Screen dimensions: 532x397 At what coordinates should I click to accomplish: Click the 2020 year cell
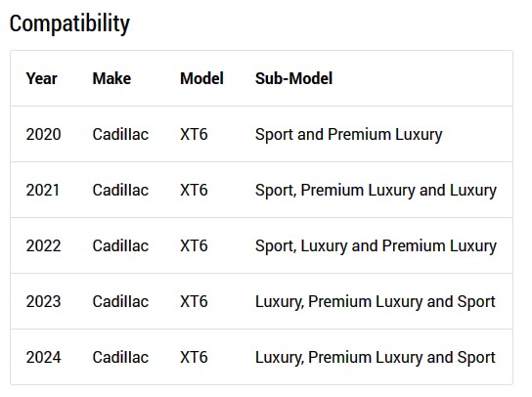(43, 134)
